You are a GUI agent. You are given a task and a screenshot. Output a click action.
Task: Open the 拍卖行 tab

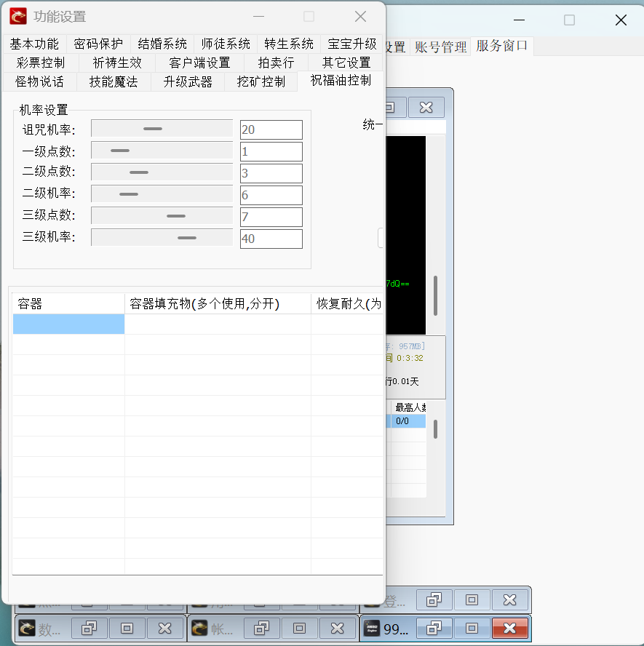tap(276, 63)
